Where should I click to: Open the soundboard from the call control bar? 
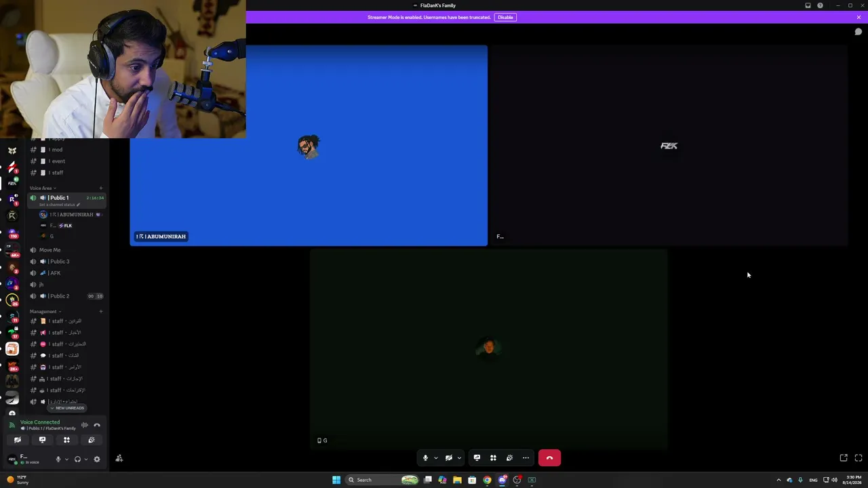(509, 458)
